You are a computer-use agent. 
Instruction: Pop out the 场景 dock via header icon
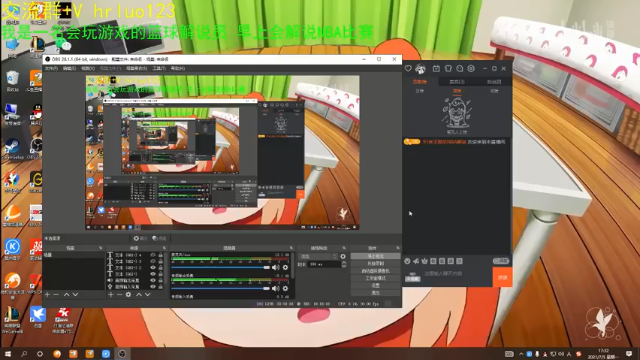pyautogui.click(x=100, y=248)
